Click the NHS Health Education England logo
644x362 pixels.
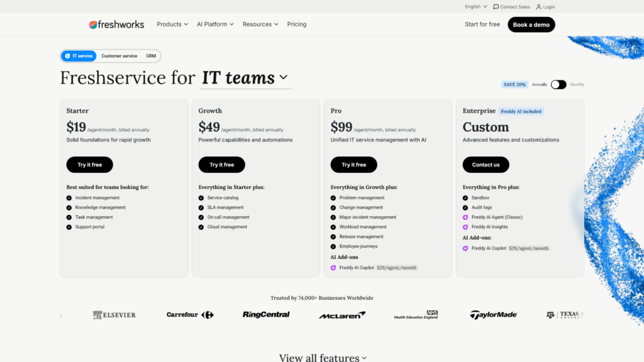point(416,315)
